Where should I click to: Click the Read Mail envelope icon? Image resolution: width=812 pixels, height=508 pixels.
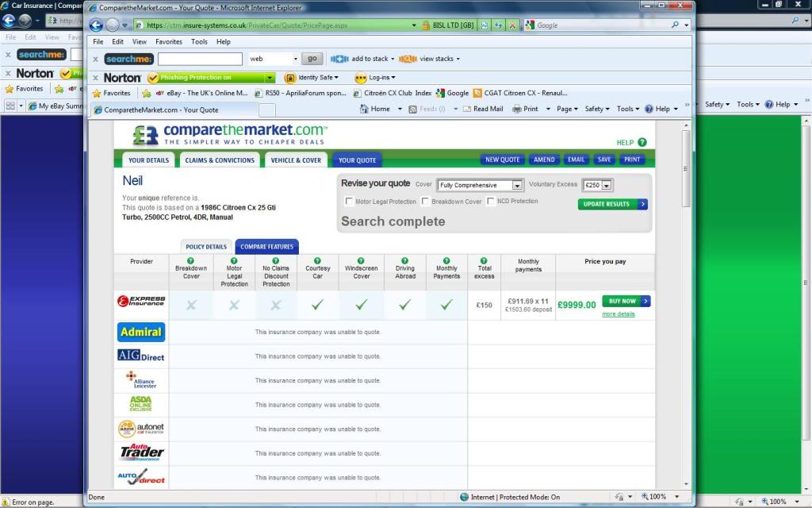(466, 109)
